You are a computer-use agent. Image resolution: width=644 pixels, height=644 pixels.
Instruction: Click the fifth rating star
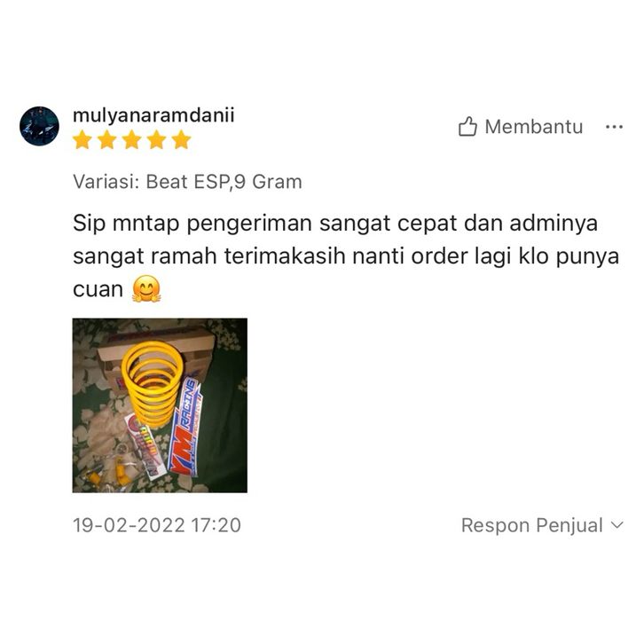[x=181, y=139]
